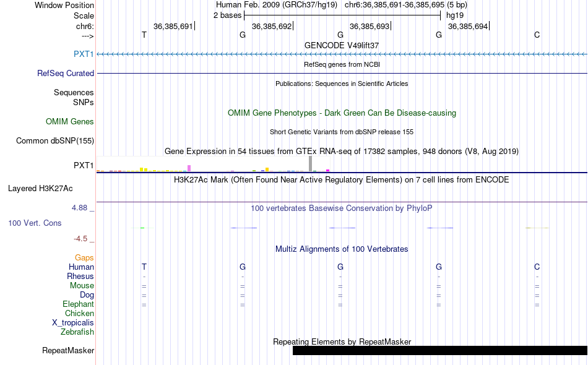Select the Zebrafish species label
Screen dimensions: 588x365
[77, 332]
